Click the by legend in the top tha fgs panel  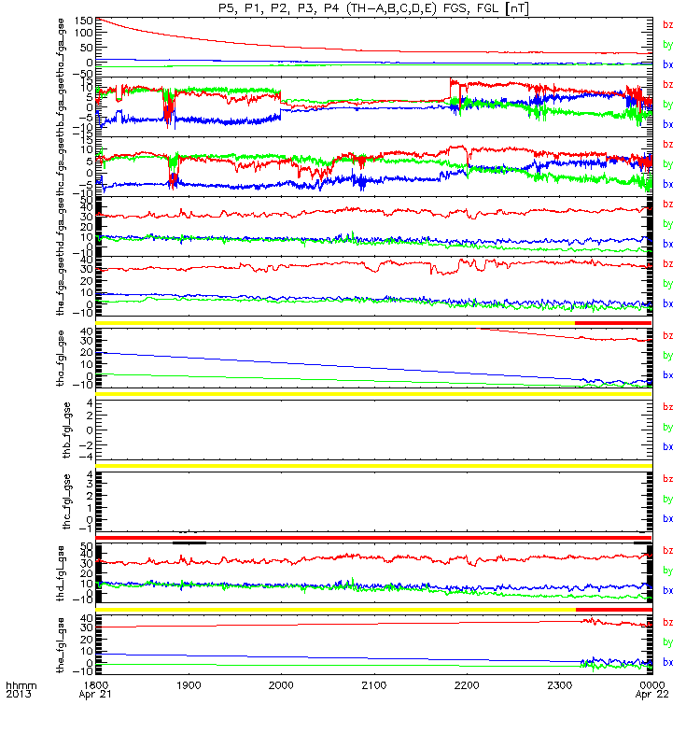(x=668, y=45)
